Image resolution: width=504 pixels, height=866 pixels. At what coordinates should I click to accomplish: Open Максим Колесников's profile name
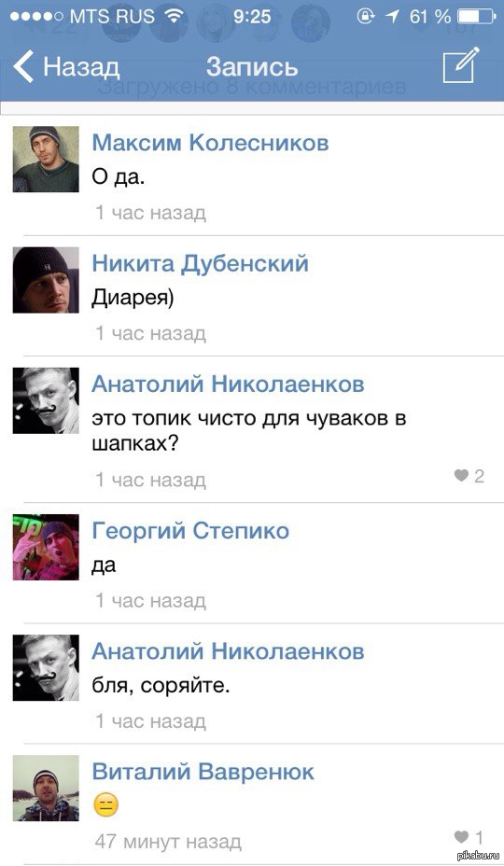[x=211, y=143]
